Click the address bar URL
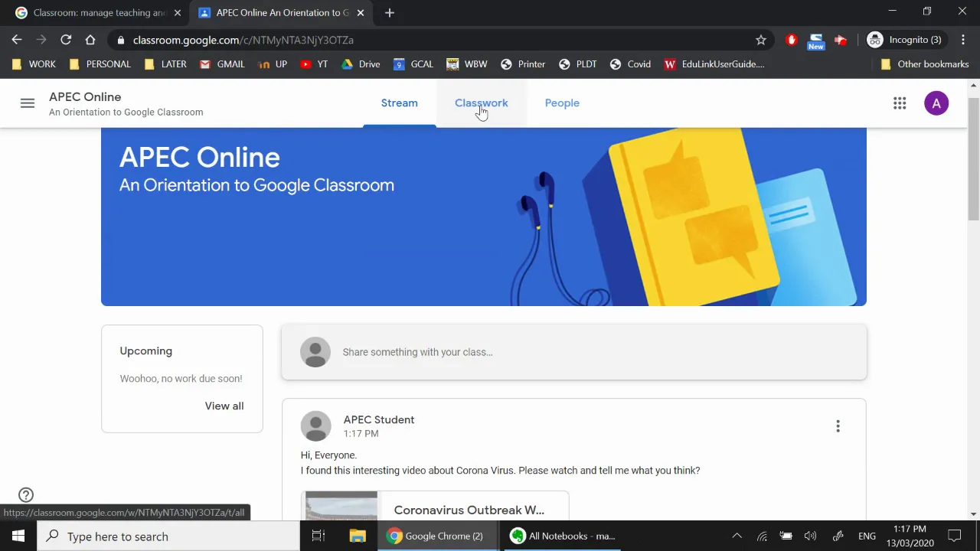Viewport: 980px width, 551px height. (243, 40)
